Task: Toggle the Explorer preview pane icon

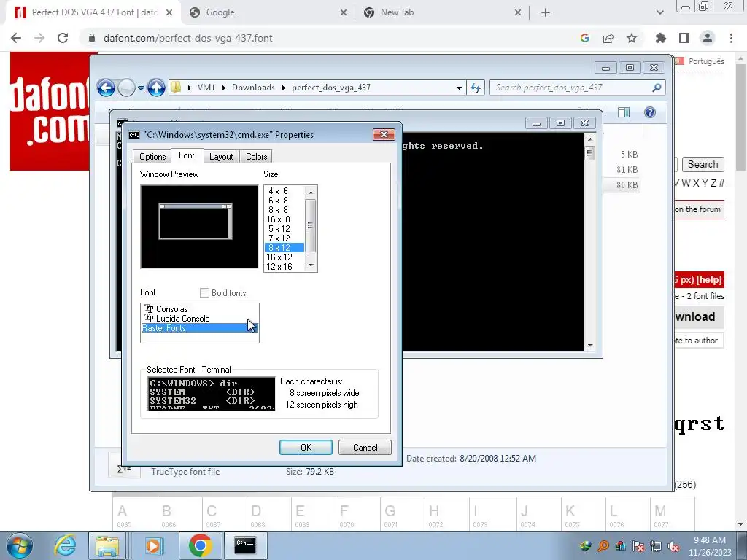Action: [624, 112]
